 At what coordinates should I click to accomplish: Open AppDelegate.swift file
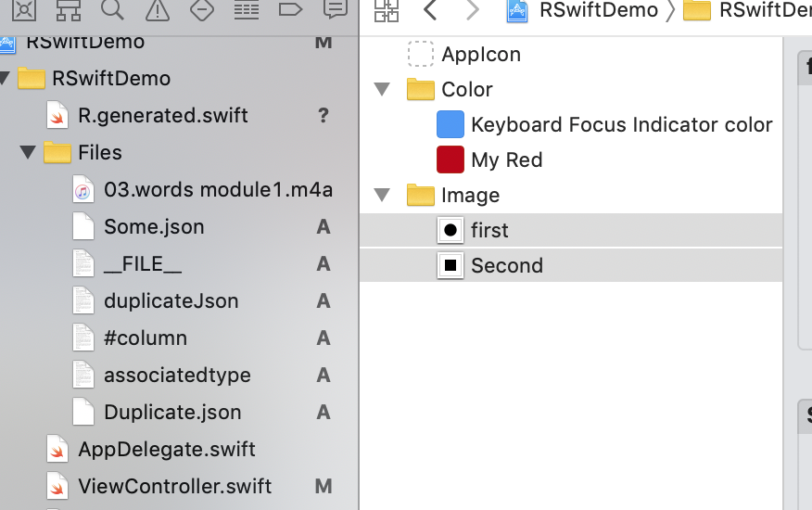pyautogui.click(x=166, y=450)
